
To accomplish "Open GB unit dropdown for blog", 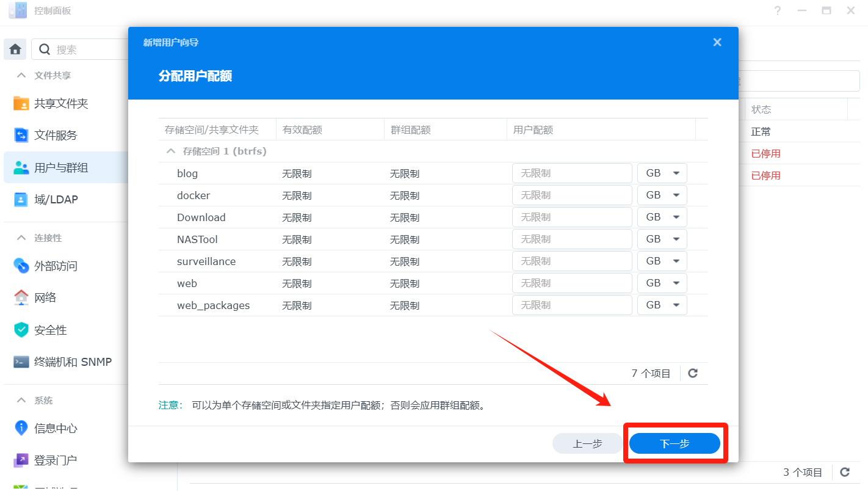I will 662,173.
